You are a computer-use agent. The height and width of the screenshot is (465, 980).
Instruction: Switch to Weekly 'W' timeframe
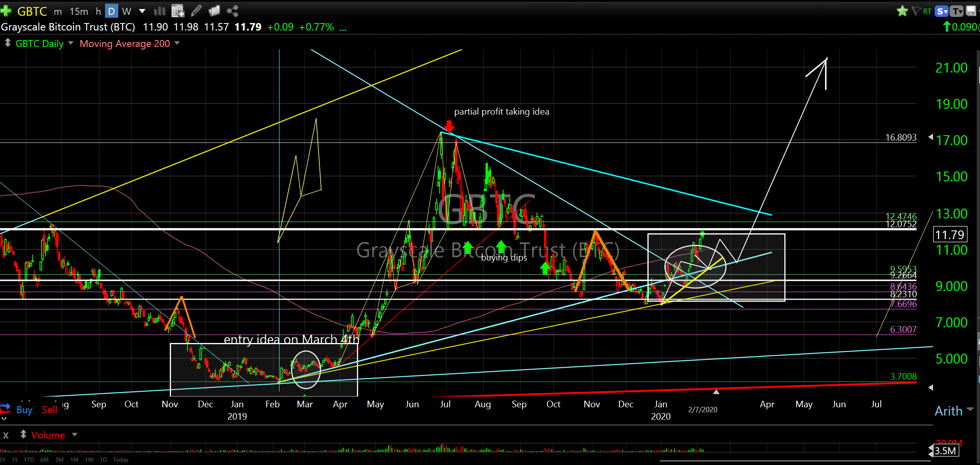tap(127, 11)
